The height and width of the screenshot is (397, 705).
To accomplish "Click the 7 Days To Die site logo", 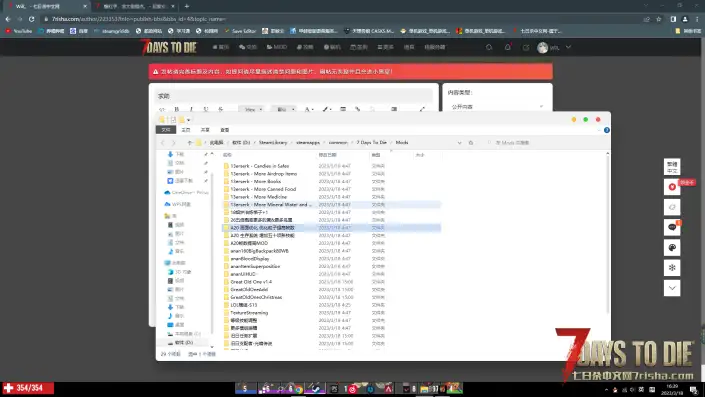I will pyautogui.click(x=170, y=47).
